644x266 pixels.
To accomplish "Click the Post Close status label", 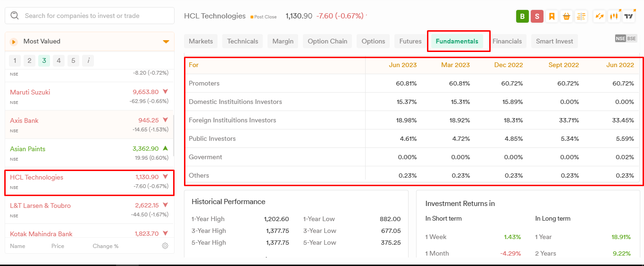I will pyautogui.click(x=265, y=17).
